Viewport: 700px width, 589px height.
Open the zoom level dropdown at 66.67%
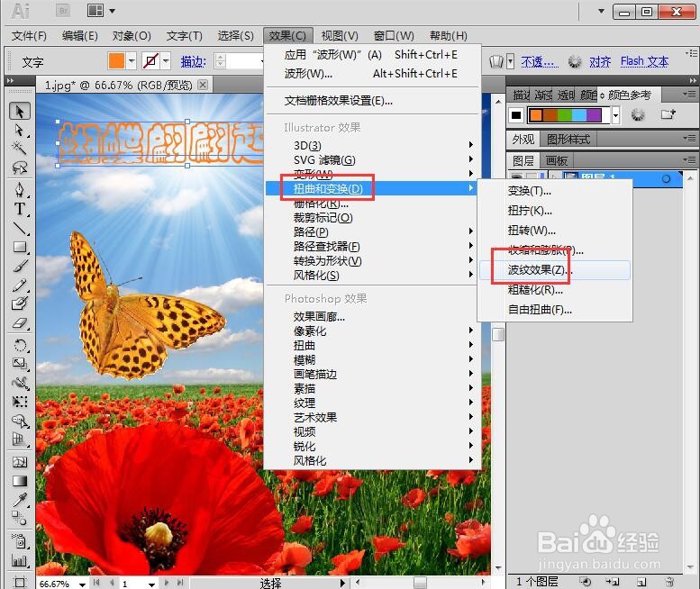[x=82, y=584]
